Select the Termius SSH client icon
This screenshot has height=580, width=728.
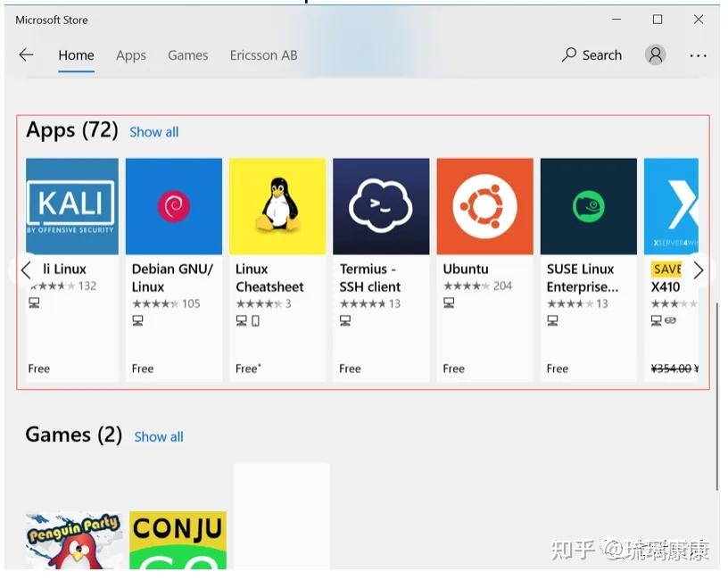tap(381, 205)
